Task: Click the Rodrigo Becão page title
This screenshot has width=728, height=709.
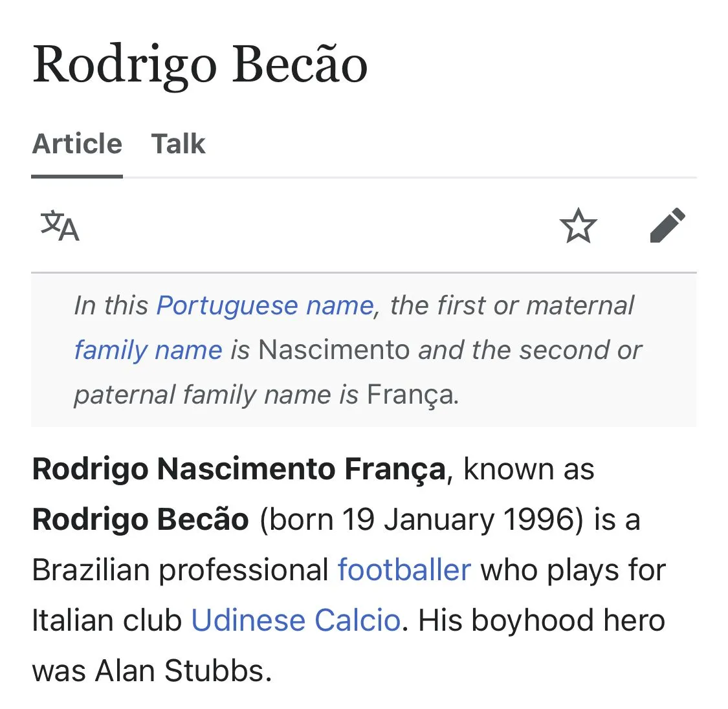Action: tap(200, 65)
